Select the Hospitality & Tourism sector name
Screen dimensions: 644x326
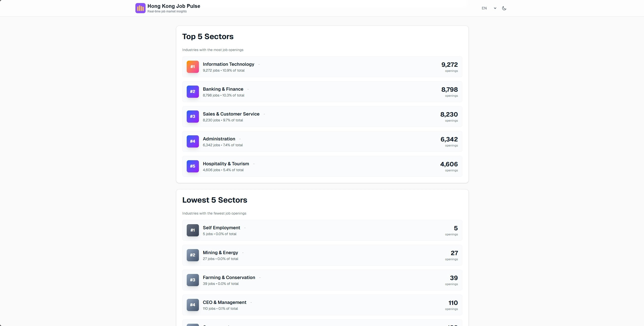click(x=226, y=164)
